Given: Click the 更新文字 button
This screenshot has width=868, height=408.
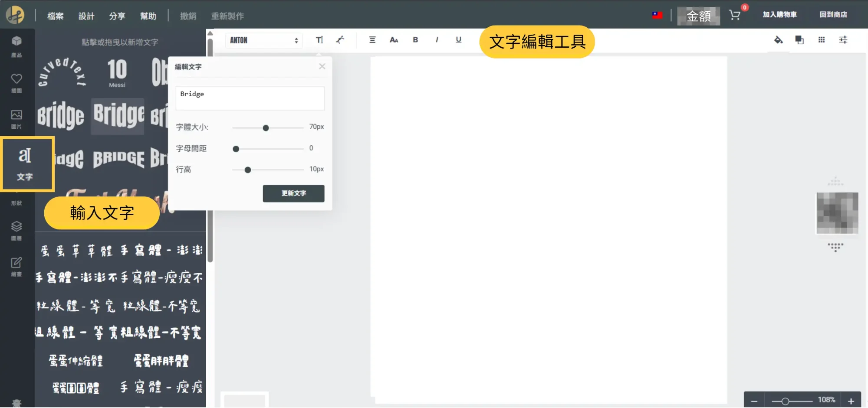Looking at the screenshot, I should point(293,193).
